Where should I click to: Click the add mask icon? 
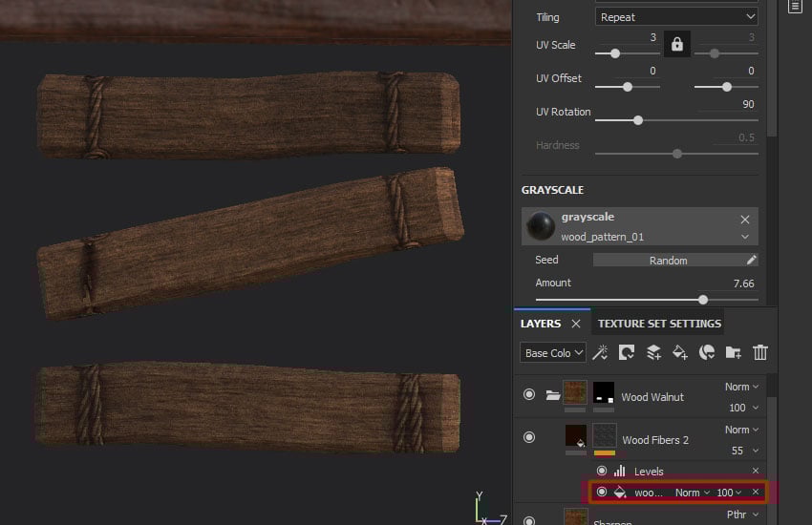627,352
